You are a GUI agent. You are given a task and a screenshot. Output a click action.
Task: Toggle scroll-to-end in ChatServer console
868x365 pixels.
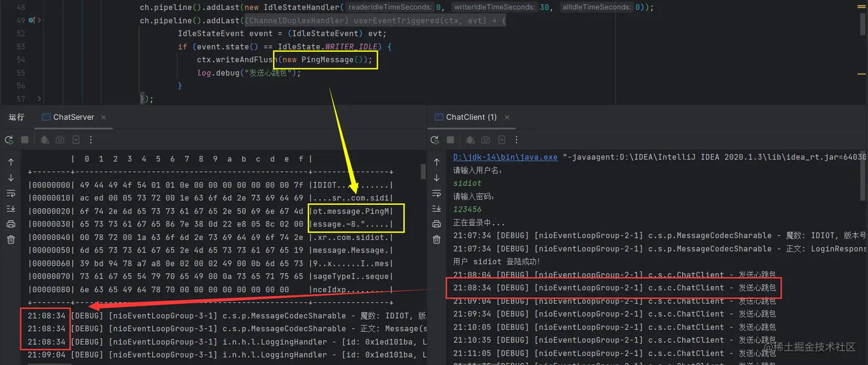point(10,209)
